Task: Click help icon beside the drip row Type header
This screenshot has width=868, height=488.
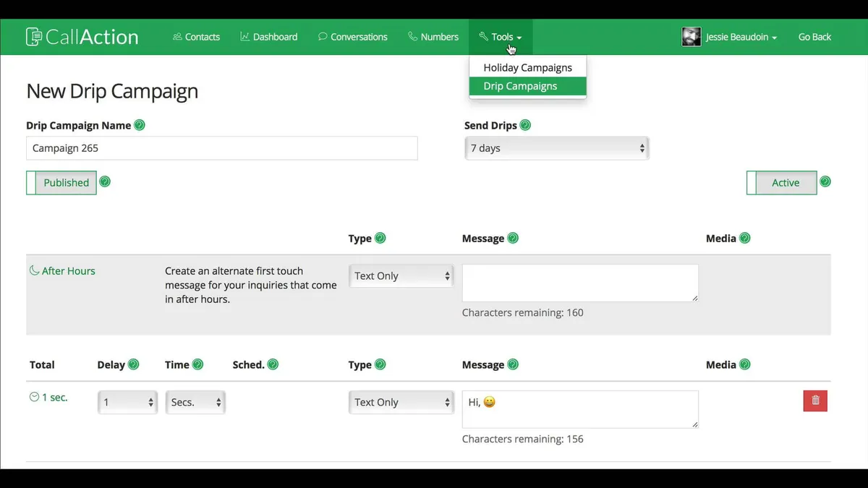Action: pyautogui.click(x=380, y=364)
